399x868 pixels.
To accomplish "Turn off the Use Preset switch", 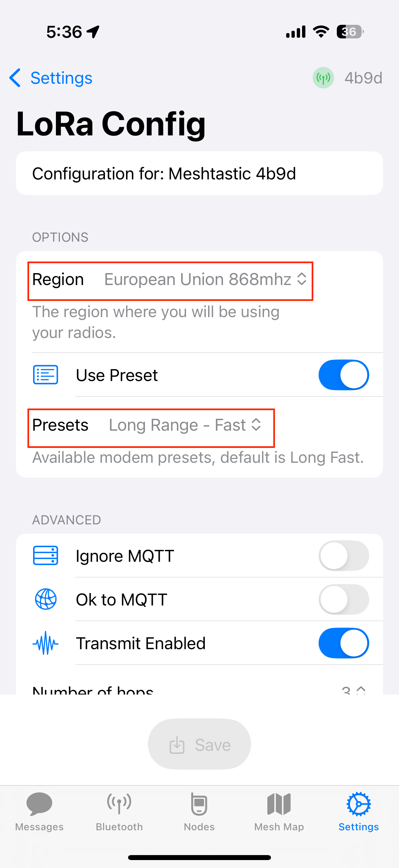I will 343,375.
